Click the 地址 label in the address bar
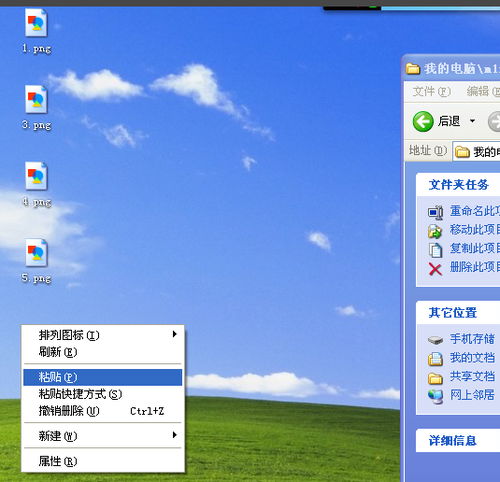Screen dimensions: 500x482 pyautogui.click(x=428, y=151)
